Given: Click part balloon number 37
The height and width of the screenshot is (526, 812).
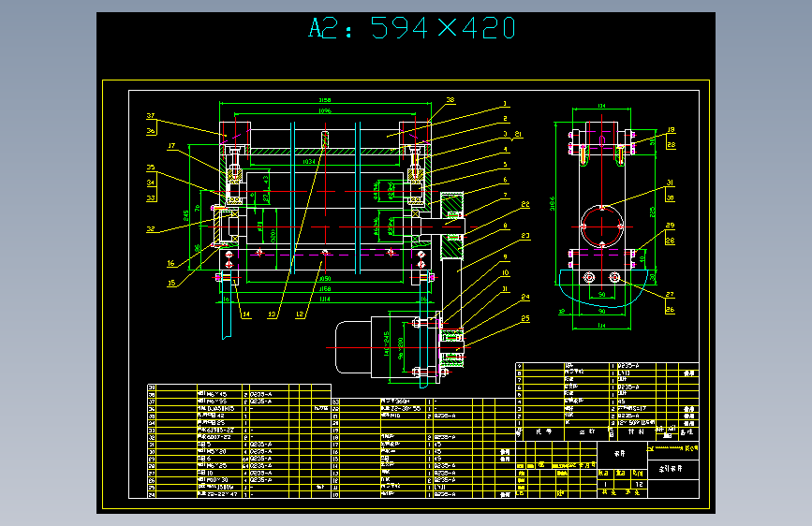Looking at the screenshot, I should pyautogui.click(x=151, y=115).
